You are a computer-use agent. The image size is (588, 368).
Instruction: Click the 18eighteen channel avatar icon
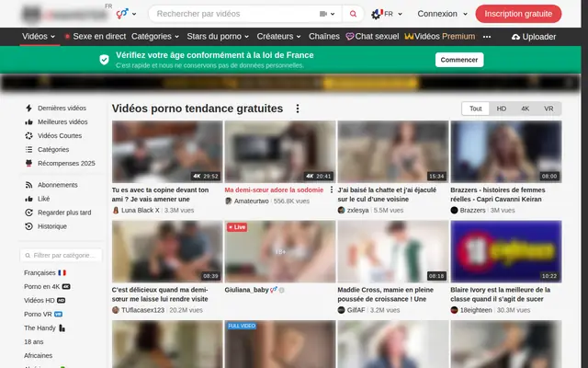click(454, 310)
